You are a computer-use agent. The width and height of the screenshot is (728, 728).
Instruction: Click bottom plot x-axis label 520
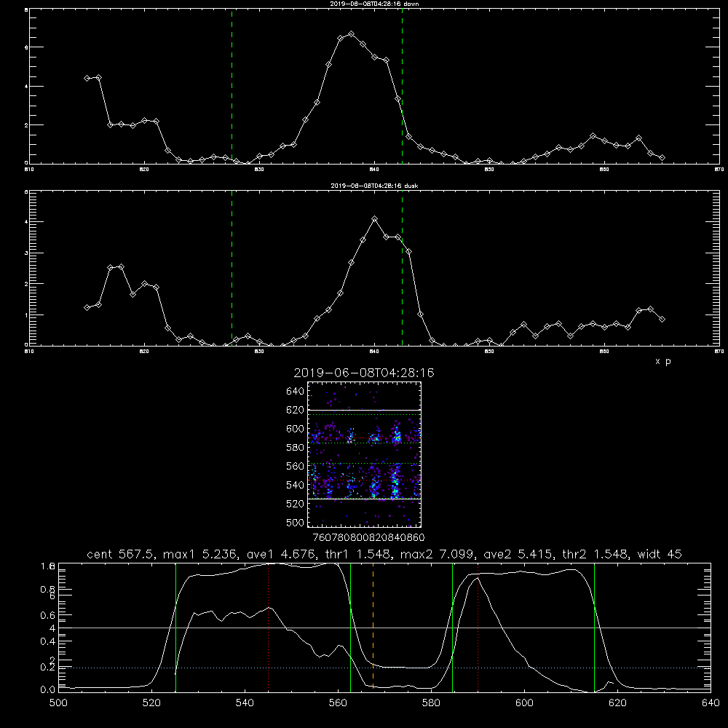(151, 703)
